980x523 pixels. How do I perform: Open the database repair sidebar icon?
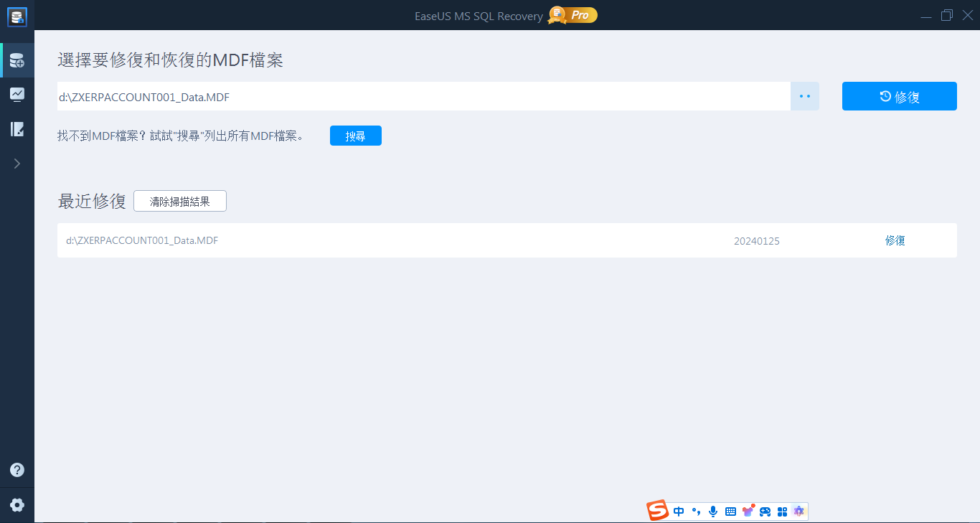[17, 60]
